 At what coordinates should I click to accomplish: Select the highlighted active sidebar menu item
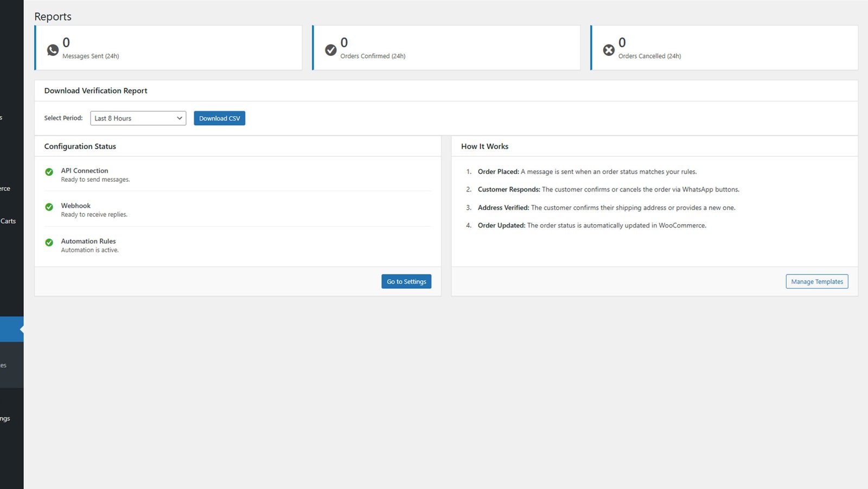11,329
